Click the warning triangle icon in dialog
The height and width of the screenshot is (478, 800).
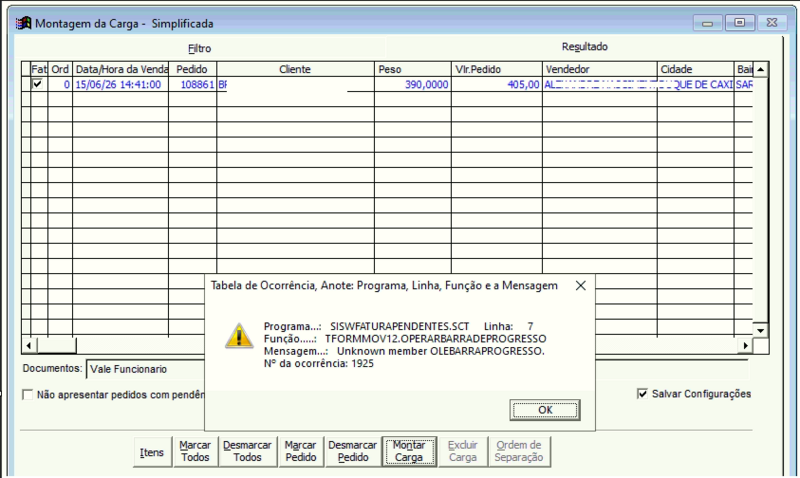pos(239,337)
